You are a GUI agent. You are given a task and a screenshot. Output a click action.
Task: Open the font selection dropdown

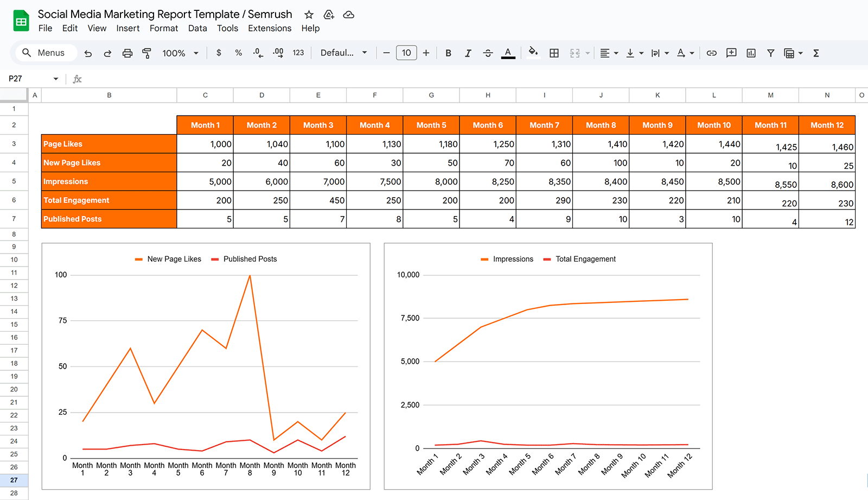coord(343,53)
